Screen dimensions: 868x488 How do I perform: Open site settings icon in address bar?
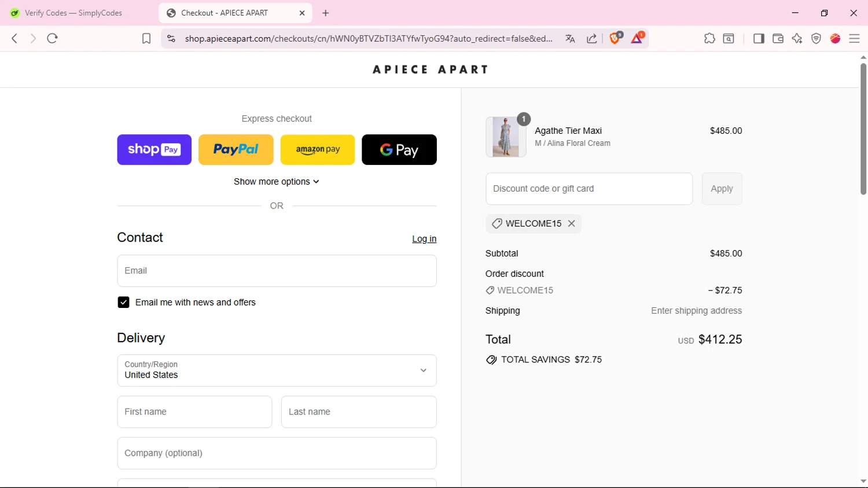click(x=171, y=38)
